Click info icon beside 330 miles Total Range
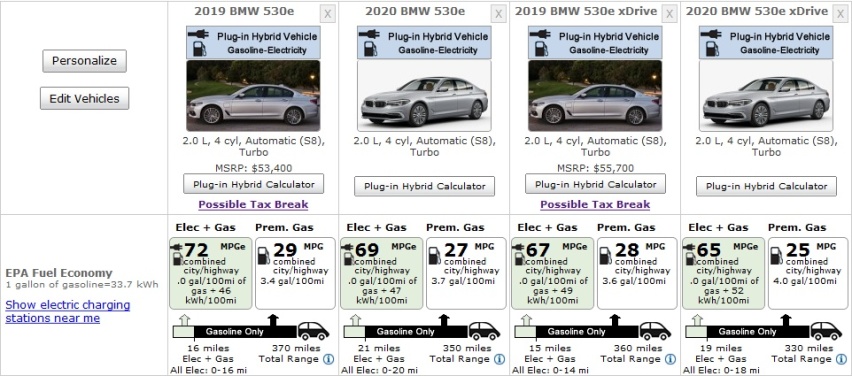 [841, 359]
